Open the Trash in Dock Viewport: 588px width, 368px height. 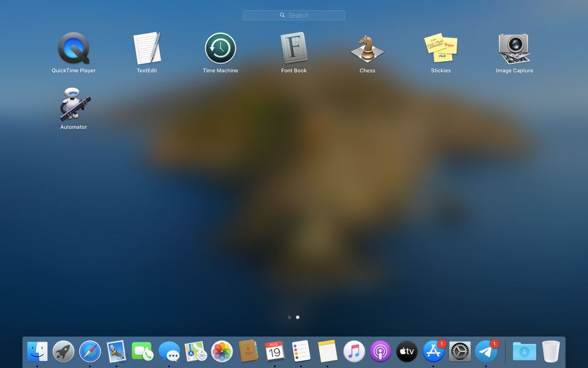coord(551,351)
